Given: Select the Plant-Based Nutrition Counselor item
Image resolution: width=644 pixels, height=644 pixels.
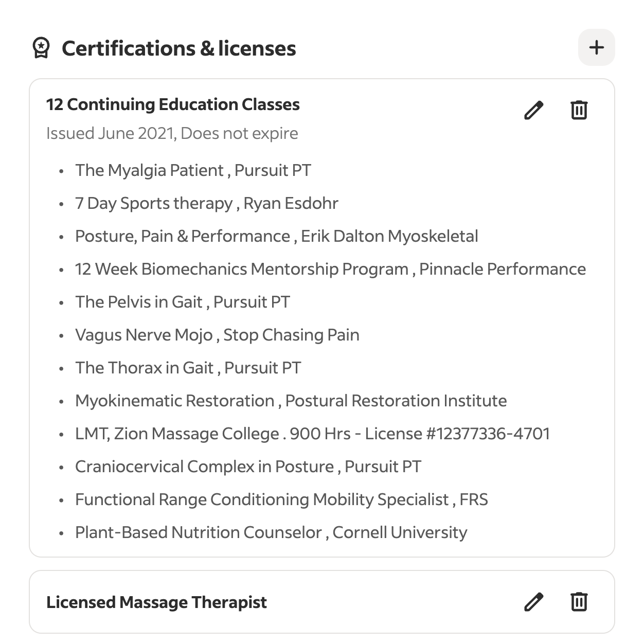Looking at the screenshot, I should point(271,532).
